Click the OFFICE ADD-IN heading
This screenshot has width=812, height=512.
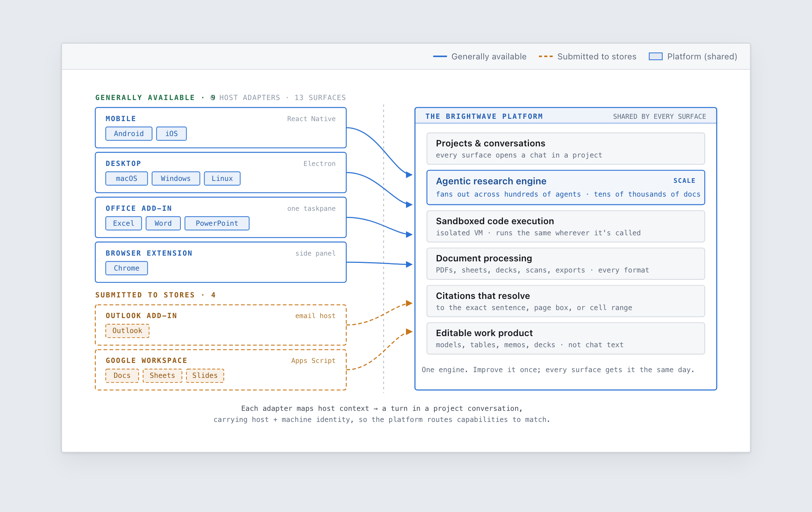point(139,208)
